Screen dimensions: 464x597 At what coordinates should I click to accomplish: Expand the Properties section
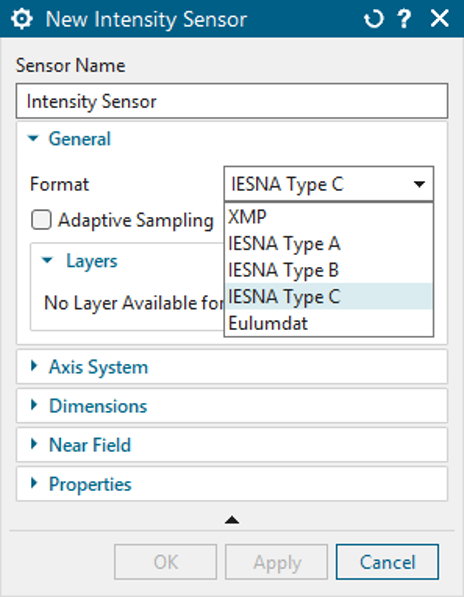pyautogui.click(x=232, y=484)
